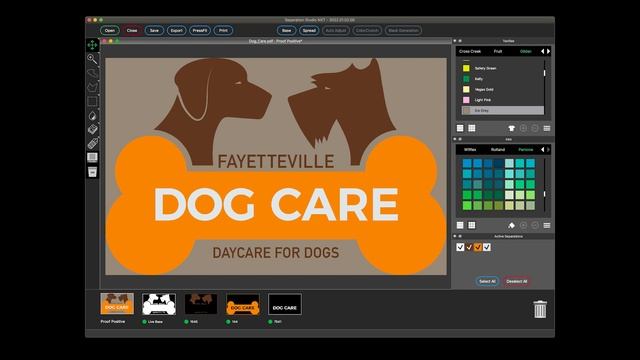
Task: Switch Inks panel to grid view
Action: 471,225
